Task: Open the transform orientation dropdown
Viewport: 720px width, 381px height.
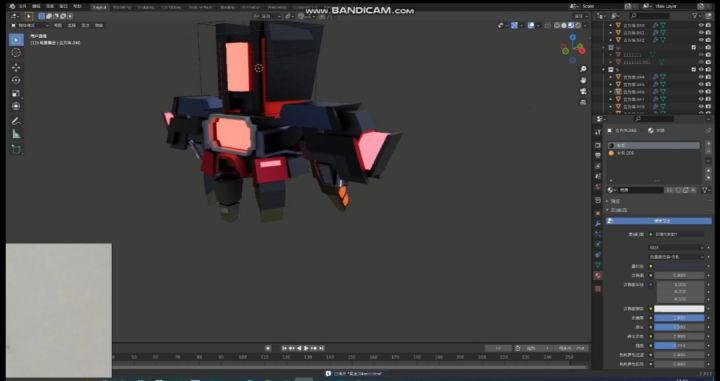Action: [267, 16]
